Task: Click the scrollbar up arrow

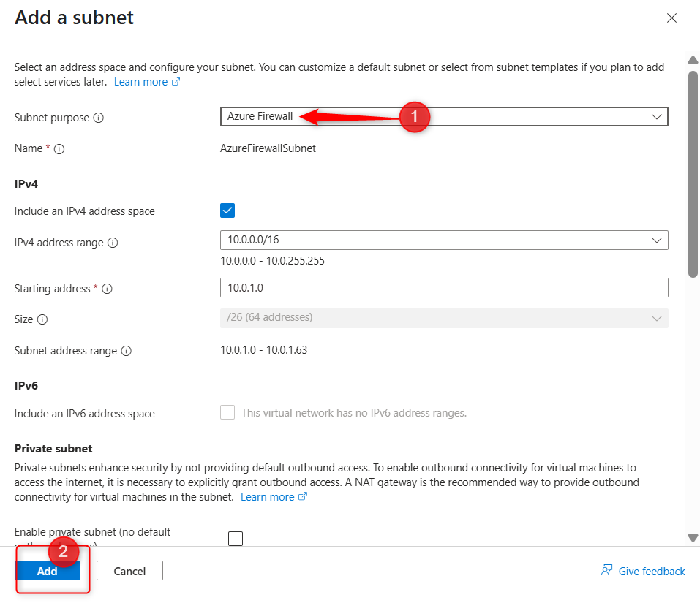Action: 693,60
